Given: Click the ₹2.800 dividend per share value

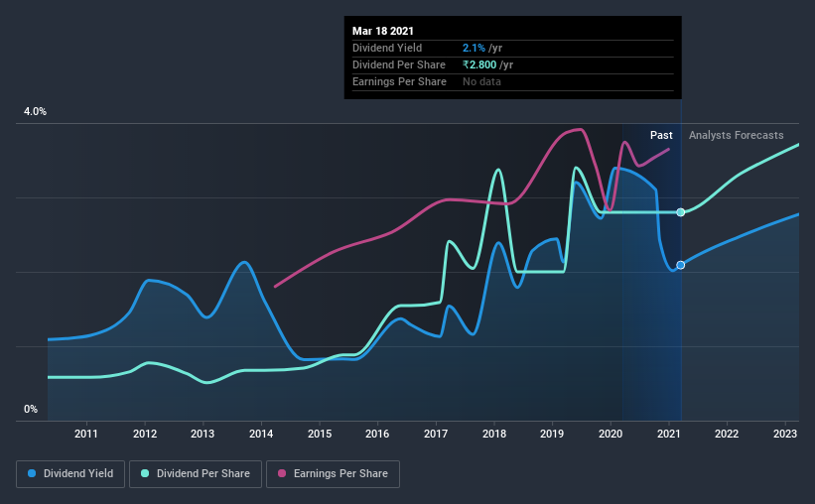Looking at the screenshot, I should [479, 64].
